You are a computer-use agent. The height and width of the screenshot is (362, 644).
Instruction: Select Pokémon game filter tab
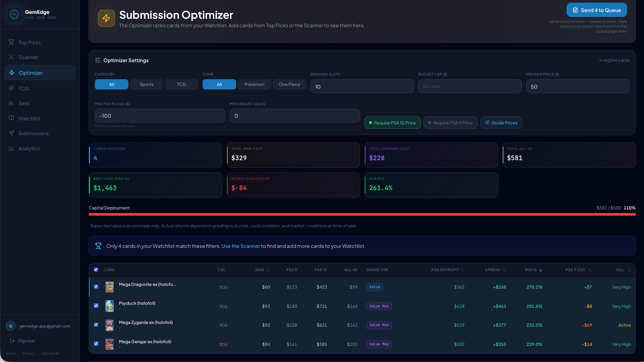click(254, 84)
